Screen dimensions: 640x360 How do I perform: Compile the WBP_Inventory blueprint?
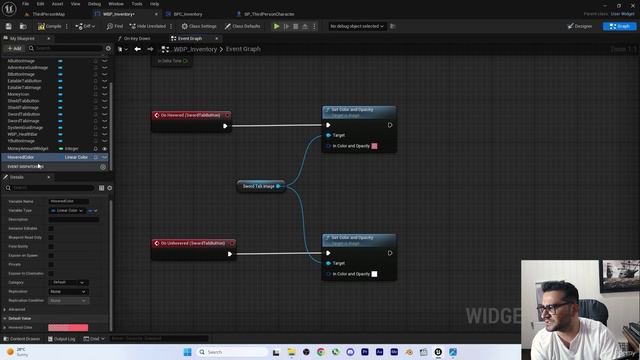click(49, 26)
